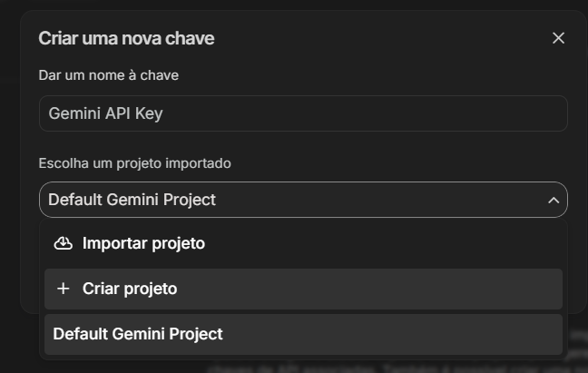Click the Dar um nome à chave label

[108, 75]
